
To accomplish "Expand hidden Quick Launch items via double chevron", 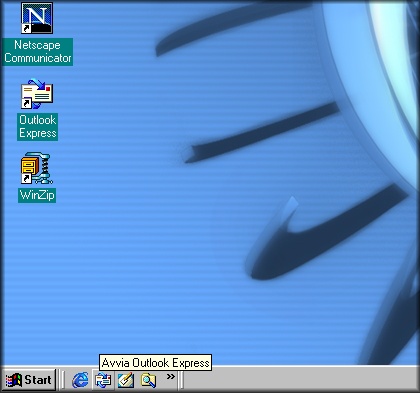I will point(171,377).
